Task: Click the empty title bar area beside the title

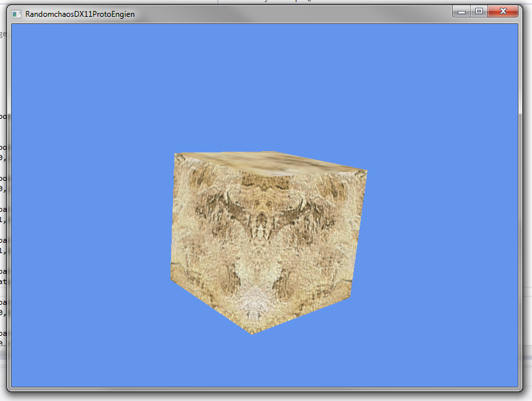Action: [292, 14]
